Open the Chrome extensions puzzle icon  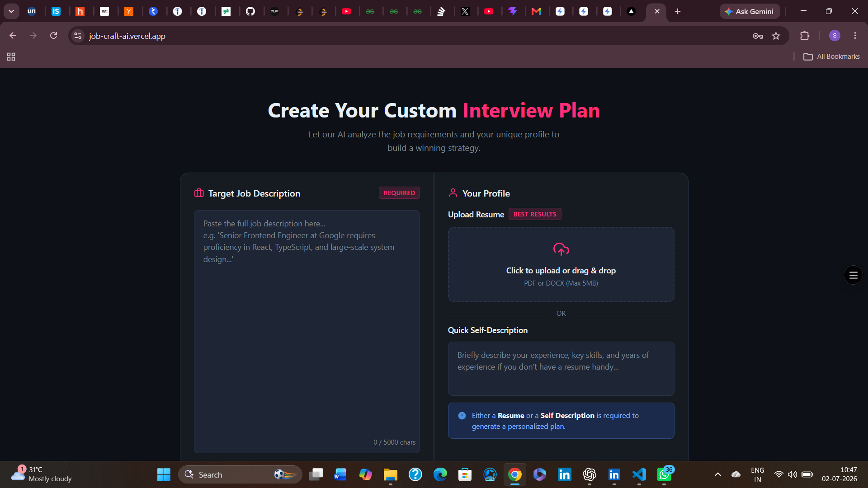point(805,36)
